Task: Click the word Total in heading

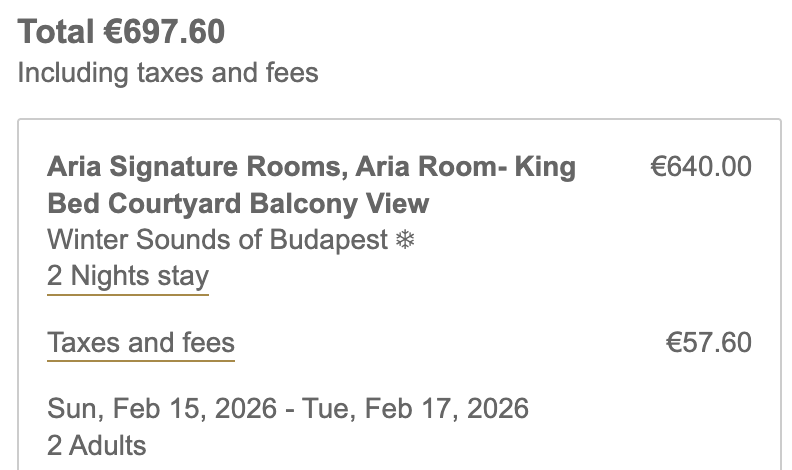Action: click(x=57, y=32)
